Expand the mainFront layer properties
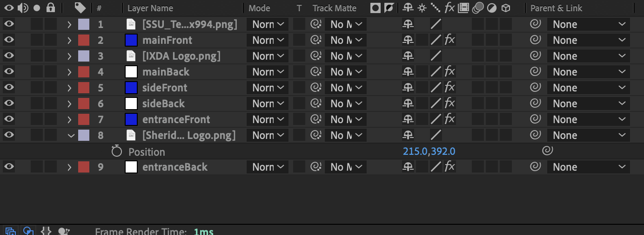The width and height of the screenshot is (644, 235). (x=69, y=40)
